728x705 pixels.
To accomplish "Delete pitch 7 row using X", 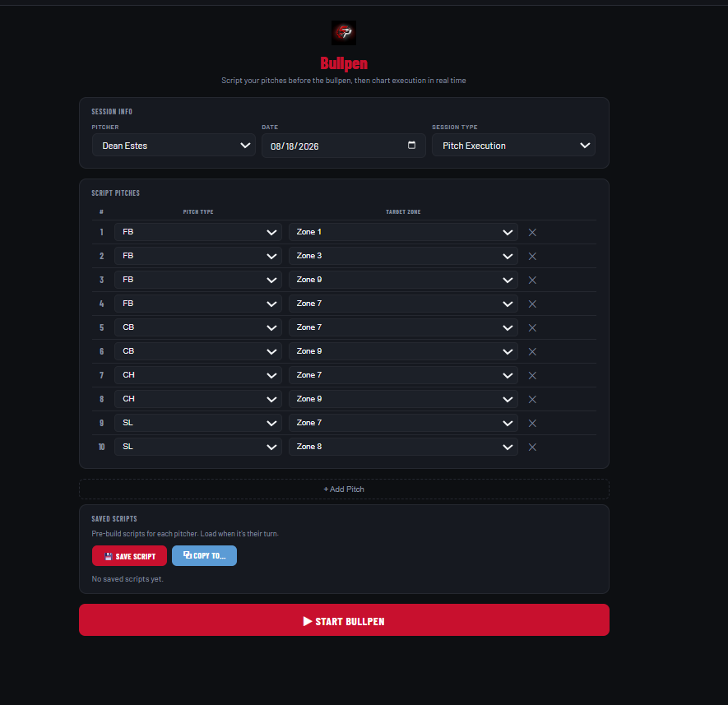I will (x=532, y=375).
